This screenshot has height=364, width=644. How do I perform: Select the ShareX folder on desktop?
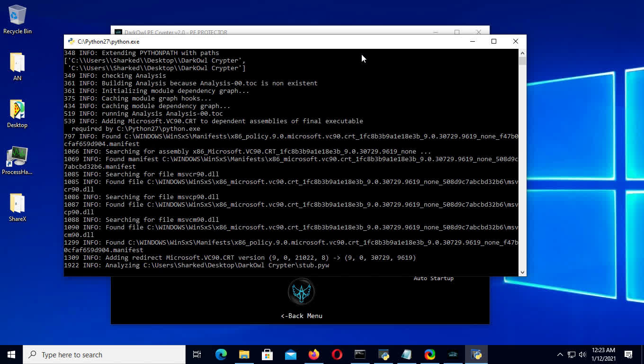[x=17, y=208]
